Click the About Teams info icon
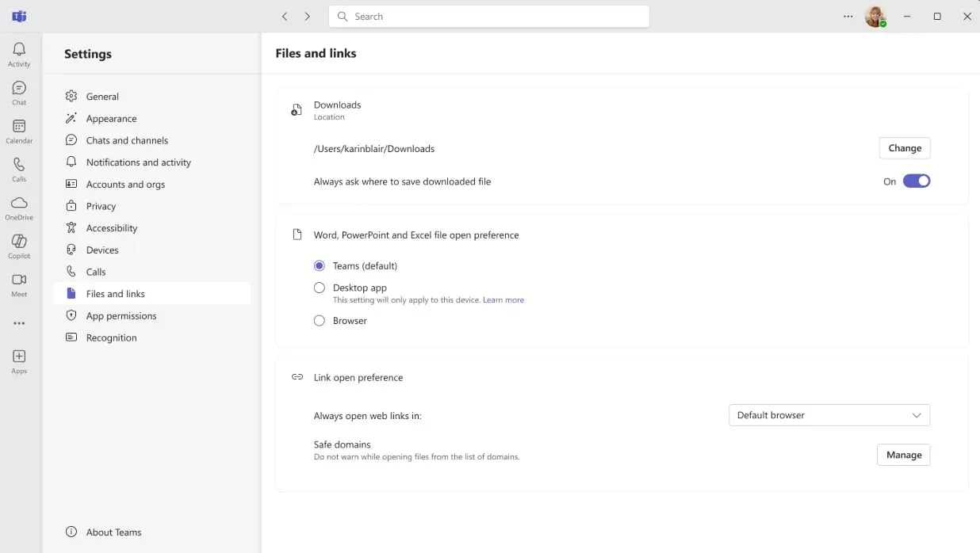980x553 pixels. [71, 532]
